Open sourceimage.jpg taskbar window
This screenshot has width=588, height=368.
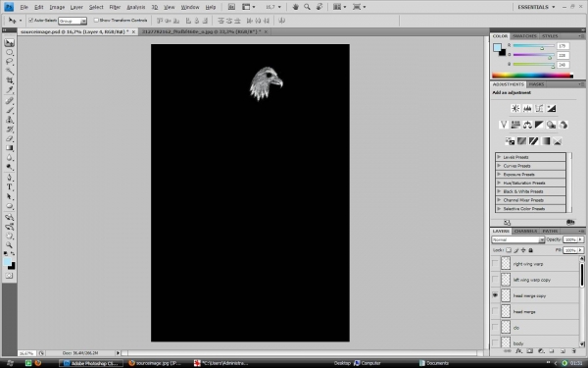(x=156, y=363)
